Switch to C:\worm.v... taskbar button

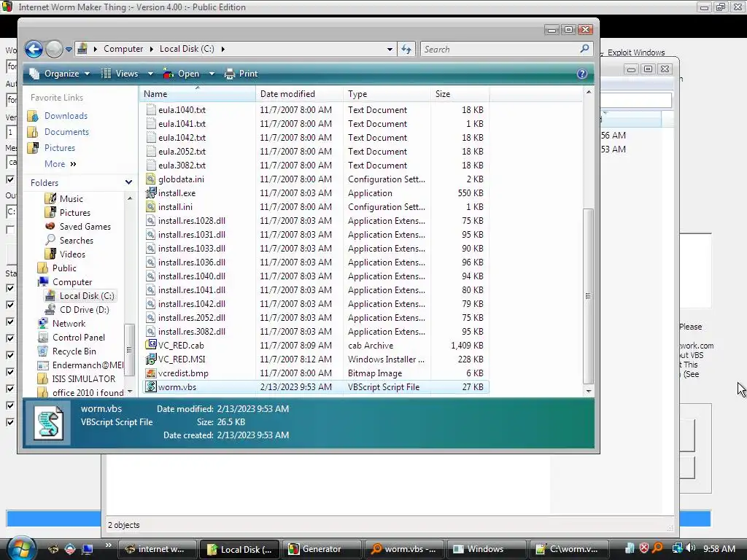click(568, 549)
